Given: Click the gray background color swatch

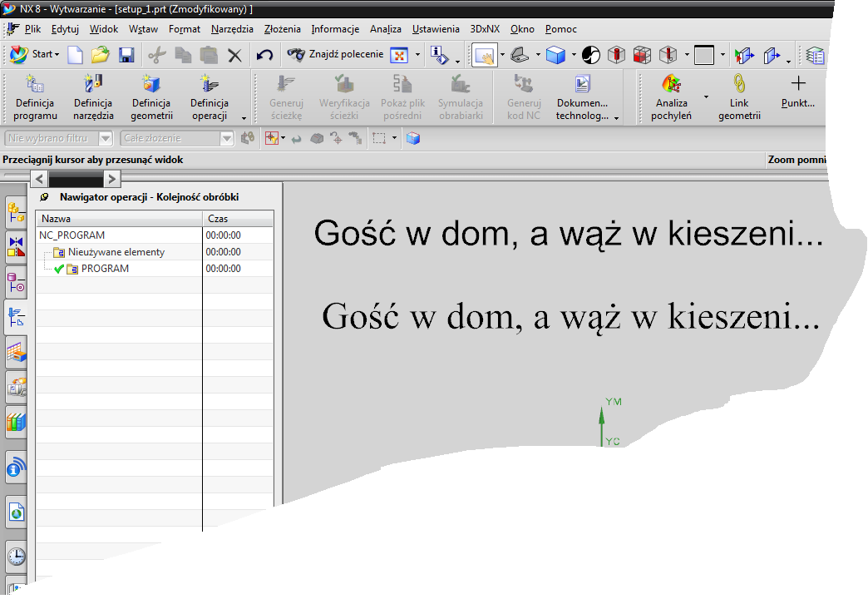Looking at the screenshot, I should tap(703, 55).
